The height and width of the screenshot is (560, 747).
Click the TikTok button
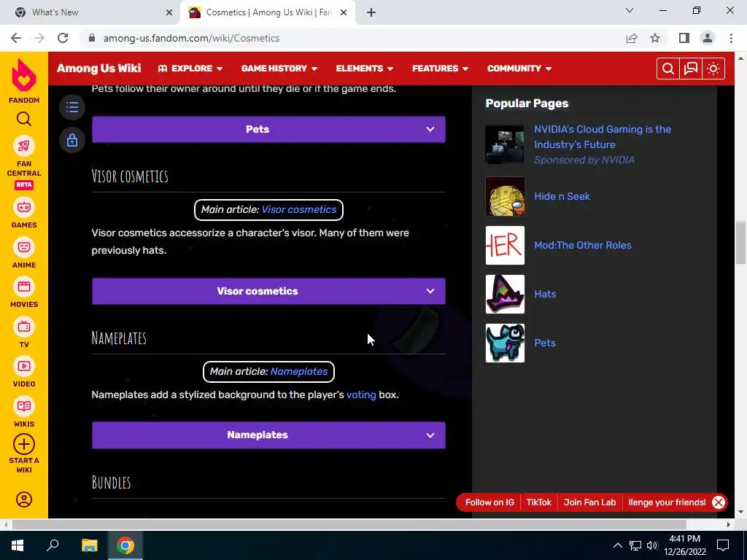(x=539, y=502)
